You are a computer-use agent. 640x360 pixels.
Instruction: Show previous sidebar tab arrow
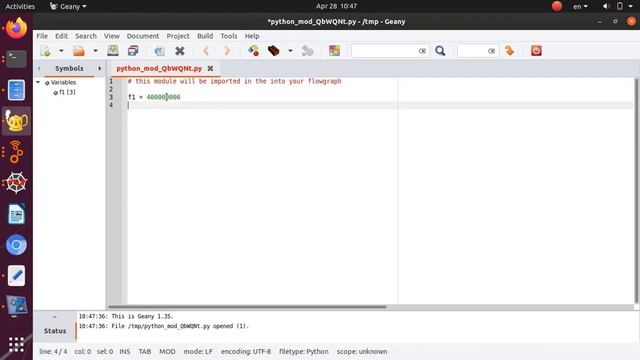pos(39,69)
